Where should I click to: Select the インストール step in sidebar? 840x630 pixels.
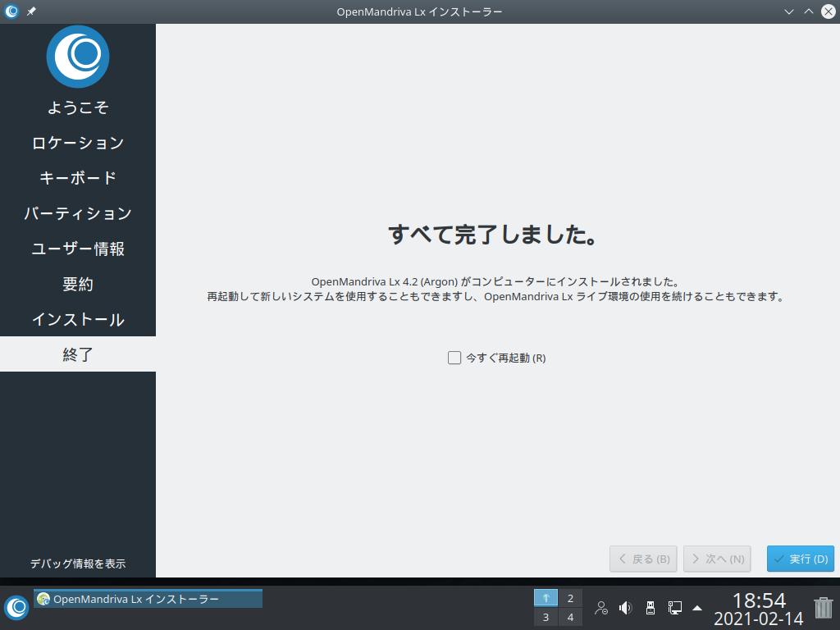[x=78, y=319]
